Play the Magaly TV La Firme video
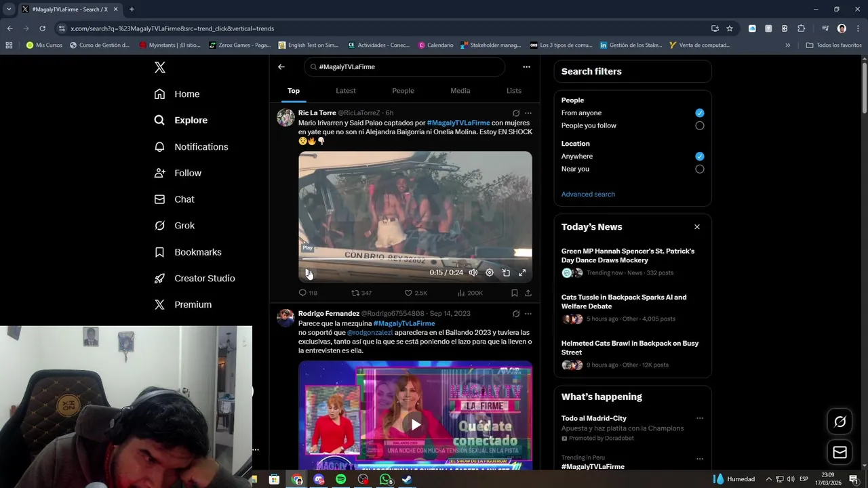This screenshot has height=488, width=868. click(415, 425)
